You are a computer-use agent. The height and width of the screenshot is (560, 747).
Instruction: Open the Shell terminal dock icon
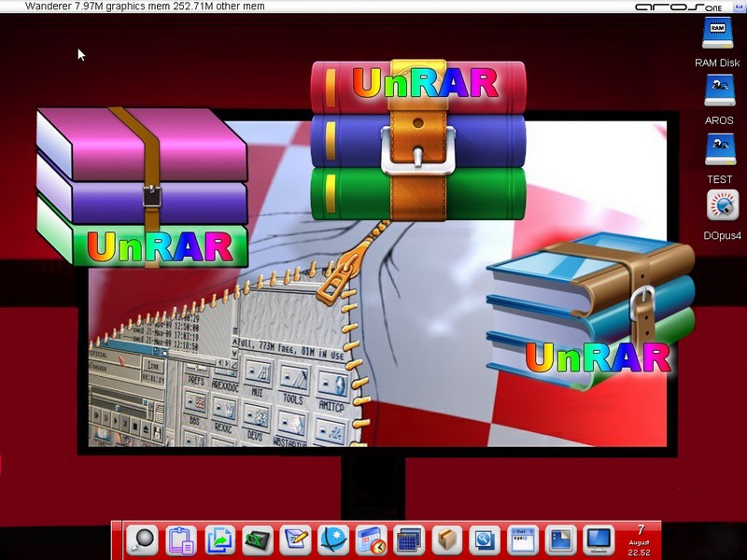click(522, 539)
